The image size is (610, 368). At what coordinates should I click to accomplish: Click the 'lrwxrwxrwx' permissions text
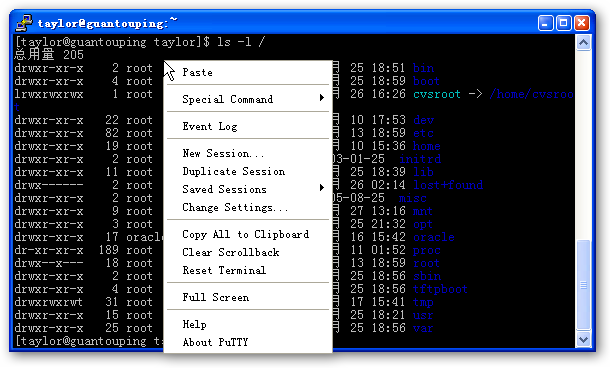[x=49, y=94]
